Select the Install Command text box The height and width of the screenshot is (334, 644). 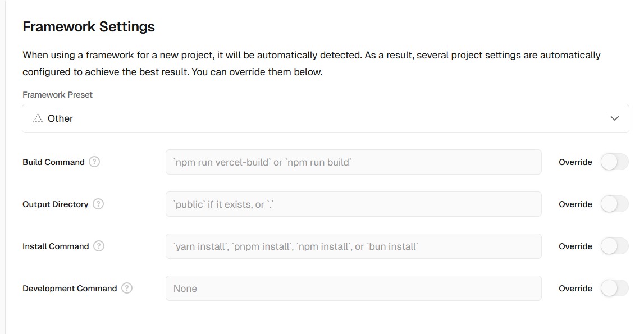point(353,246)
